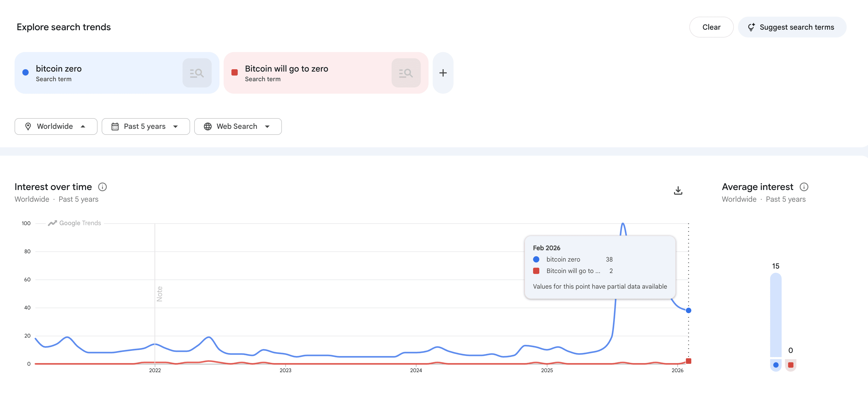Open the Web Search category dropdown

238,126
